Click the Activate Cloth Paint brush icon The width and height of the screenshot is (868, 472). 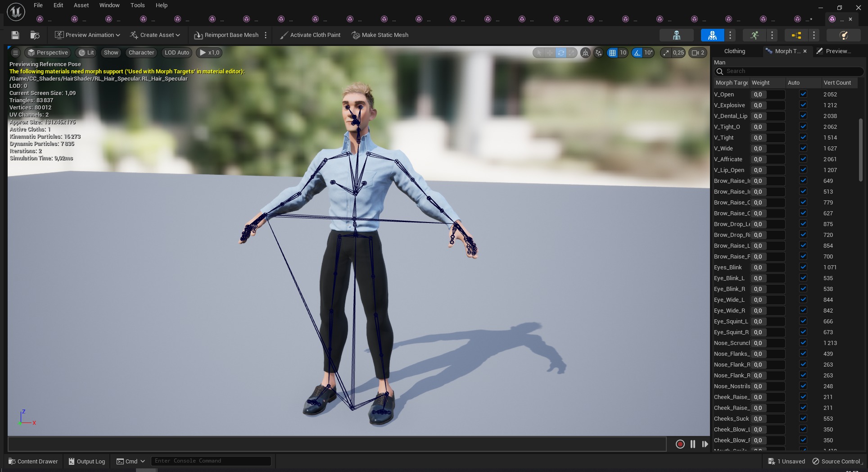click(284, 35)
